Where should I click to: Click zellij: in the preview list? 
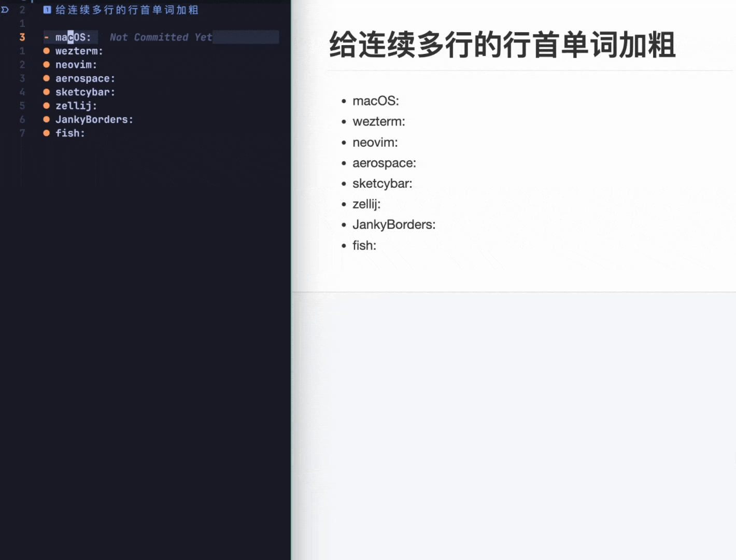coord(366,204)
